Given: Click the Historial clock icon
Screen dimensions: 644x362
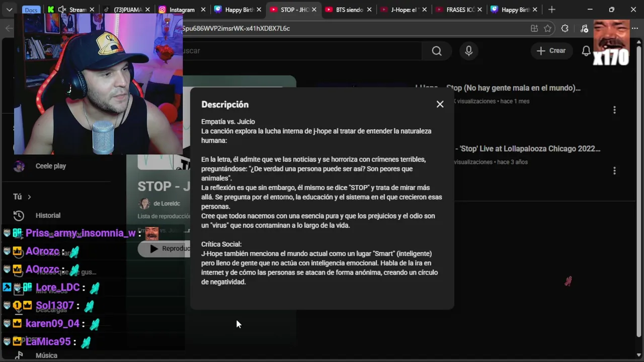Looking at the screenshot, I should click(19, 216).
